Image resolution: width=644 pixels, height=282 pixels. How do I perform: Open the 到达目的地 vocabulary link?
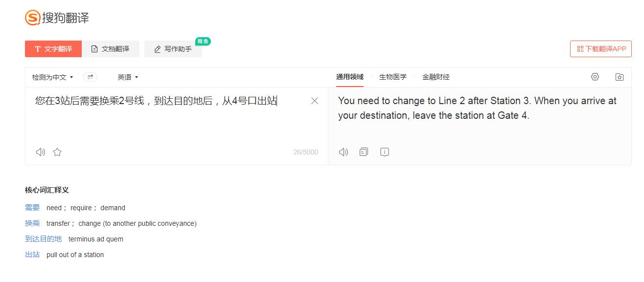pyautogui.click(x=44, y=239)
